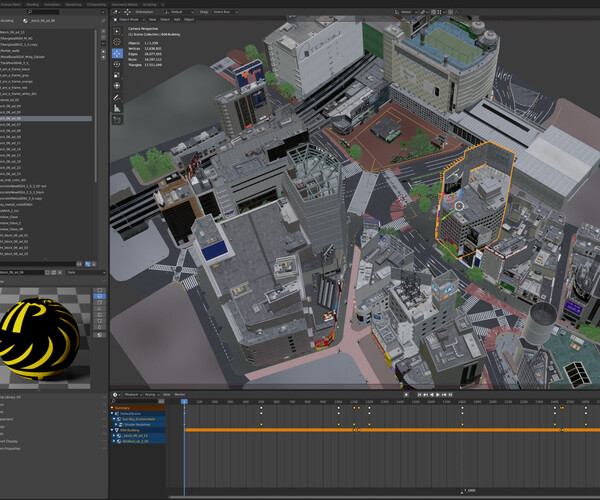Move material slot down in the list
600x500 pixels.
click(x=103, y=57)
